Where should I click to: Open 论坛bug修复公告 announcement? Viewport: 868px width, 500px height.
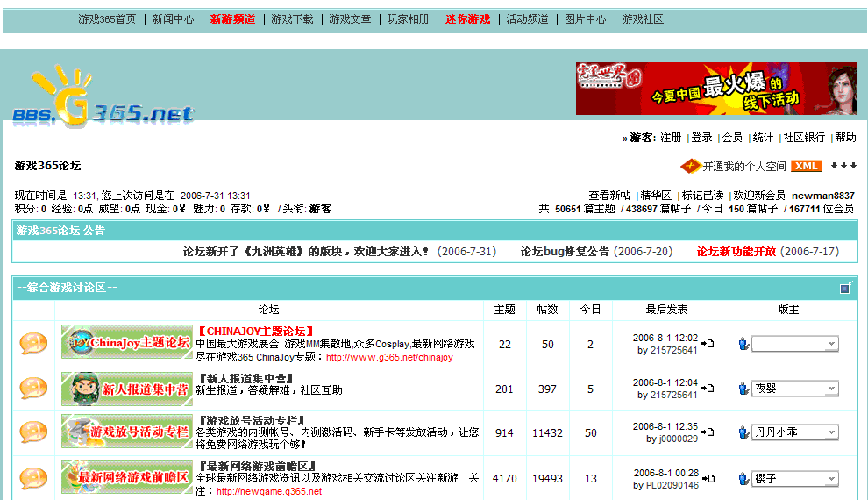click(x=565, y=252)
